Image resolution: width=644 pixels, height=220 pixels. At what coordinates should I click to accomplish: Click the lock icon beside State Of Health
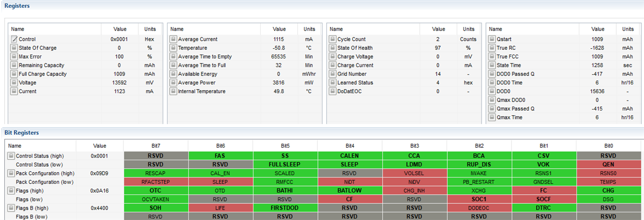click(332, 48)
